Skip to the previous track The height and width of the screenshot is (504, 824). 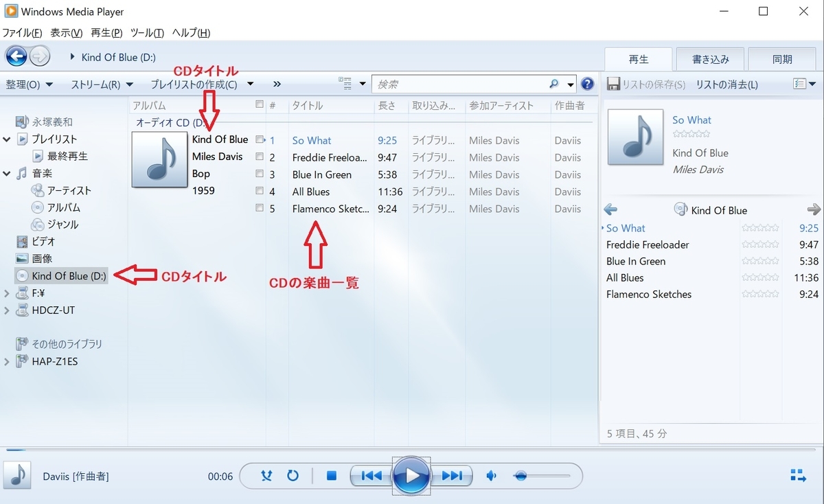click(371, 475)
